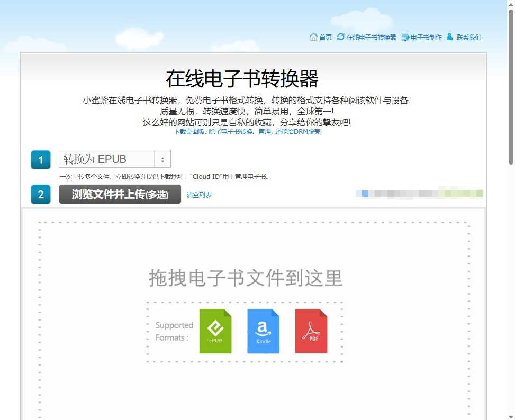This screenshot has width=515, height=420.
Task: Click the person icon next to 联系我们
Action: click(449, 37)
